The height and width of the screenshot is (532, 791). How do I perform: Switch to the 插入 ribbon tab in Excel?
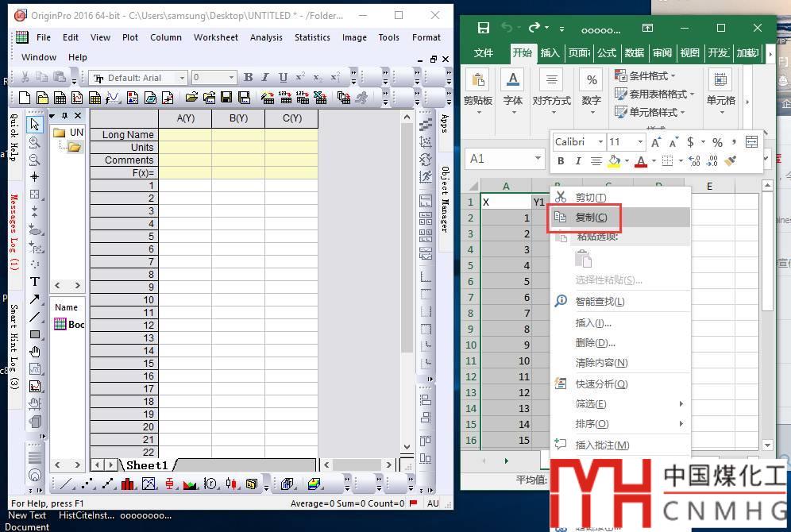pyautogui.click(x=550, y=52)
